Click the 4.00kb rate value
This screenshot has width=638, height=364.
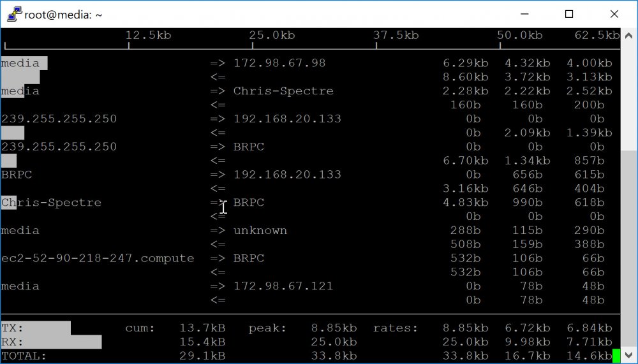tap(589, 63)
